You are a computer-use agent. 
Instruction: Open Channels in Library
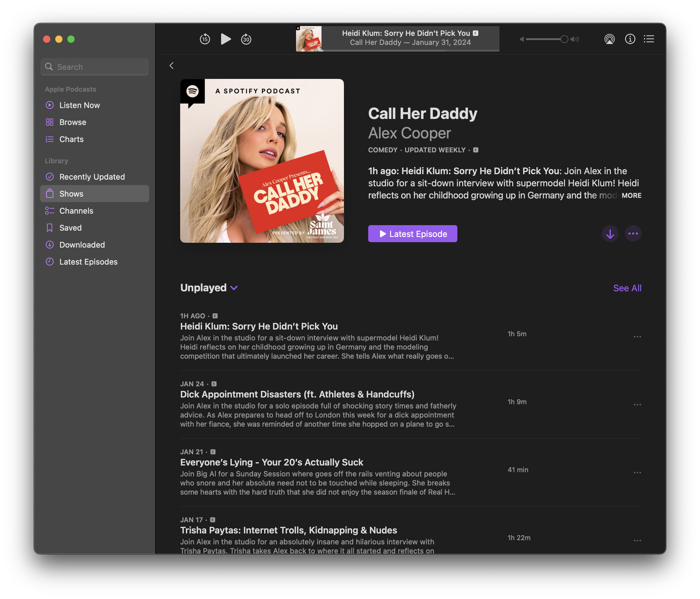(x=95, y=211)
